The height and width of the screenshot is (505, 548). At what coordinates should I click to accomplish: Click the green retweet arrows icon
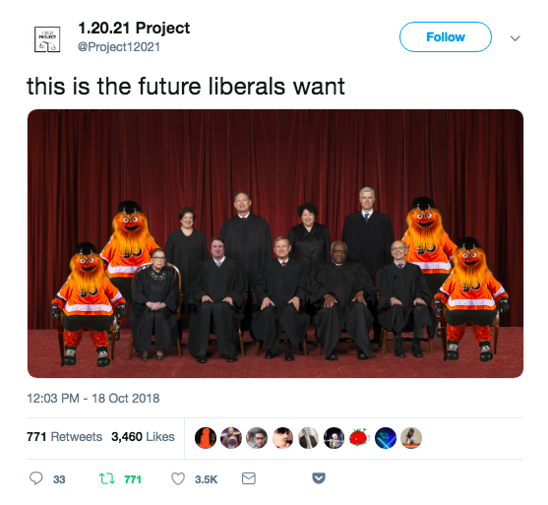coord(107,478)
